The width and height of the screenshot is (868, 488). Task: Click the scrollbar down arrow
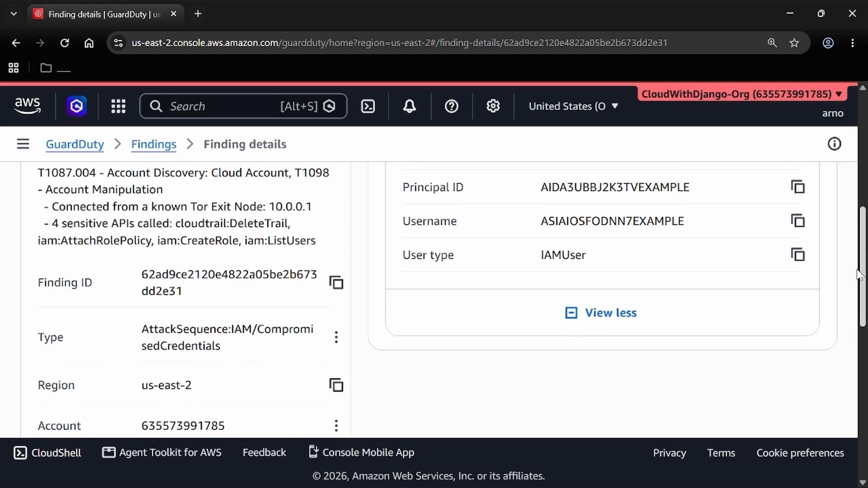point(863,482)
